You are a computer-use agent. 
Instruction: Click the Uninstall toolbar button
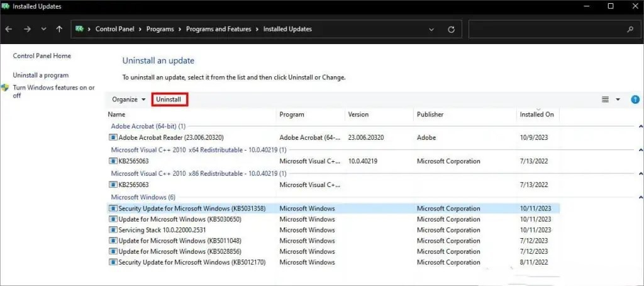pyautogui.click(x=170, y=99)
